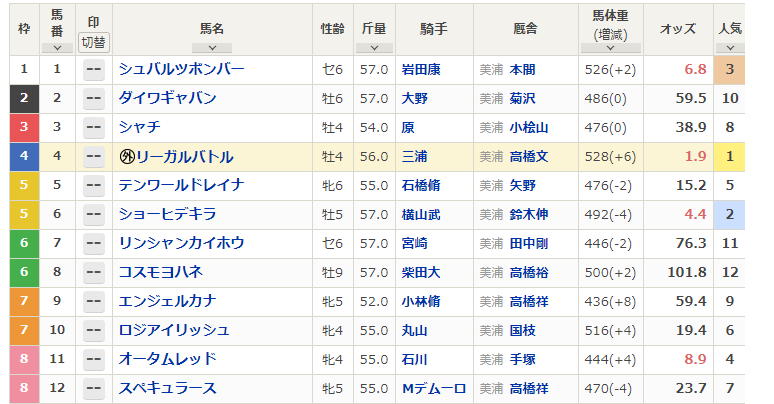This screenshot has height=404, width=774.
Task: Open trainer 高橋裕 stable page
Action: coord(529,272)
